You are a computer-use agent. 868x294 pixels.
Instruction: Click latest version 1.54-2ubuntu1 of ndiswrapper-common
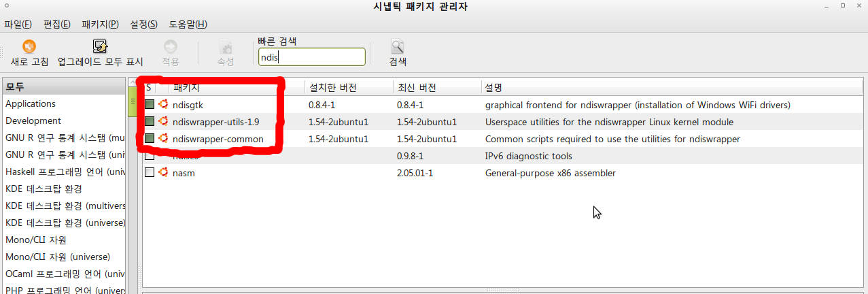[x=427, y=139]
